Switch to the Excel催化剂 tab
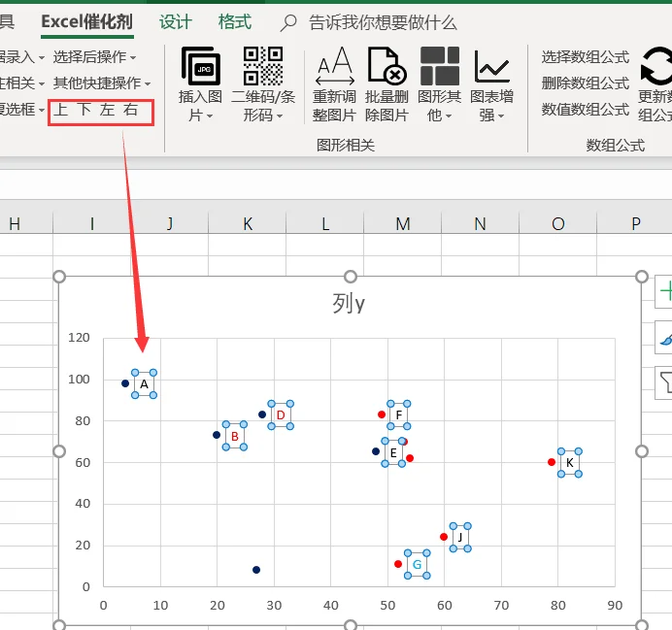Image resolution: width=672 pixels, height=630 pixels. pyautogui.click(x=87, y=22)
